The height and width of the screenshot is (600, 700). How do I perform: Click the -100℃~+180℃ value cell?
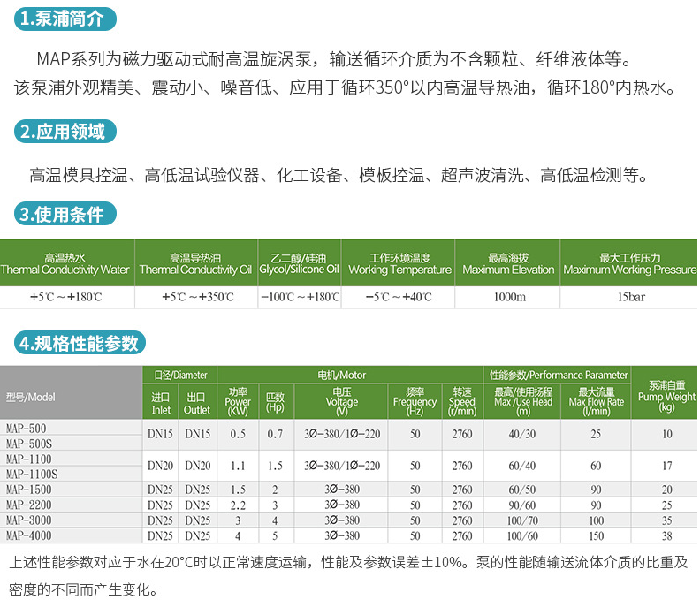pyautogui.click(x=300, y=297)
